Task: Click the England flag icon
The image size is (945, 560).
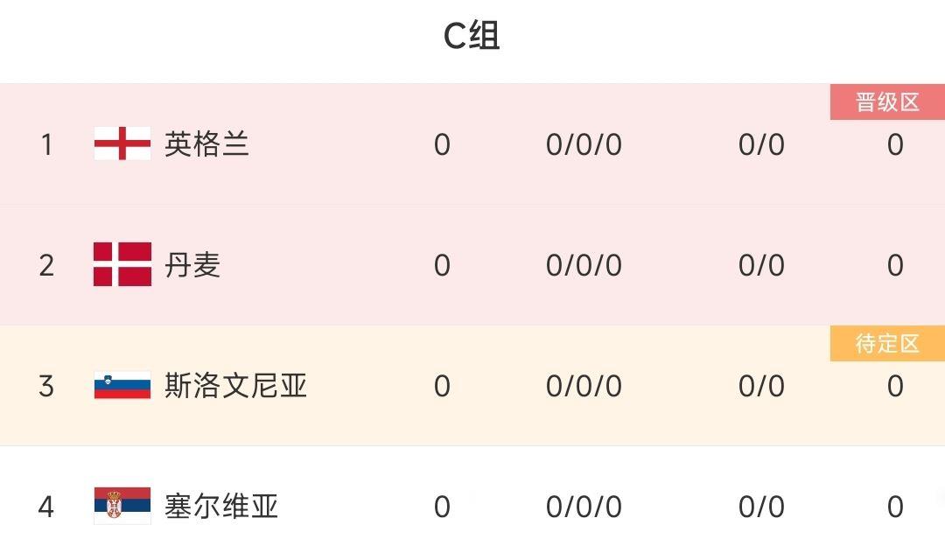Action: (122, 143)
